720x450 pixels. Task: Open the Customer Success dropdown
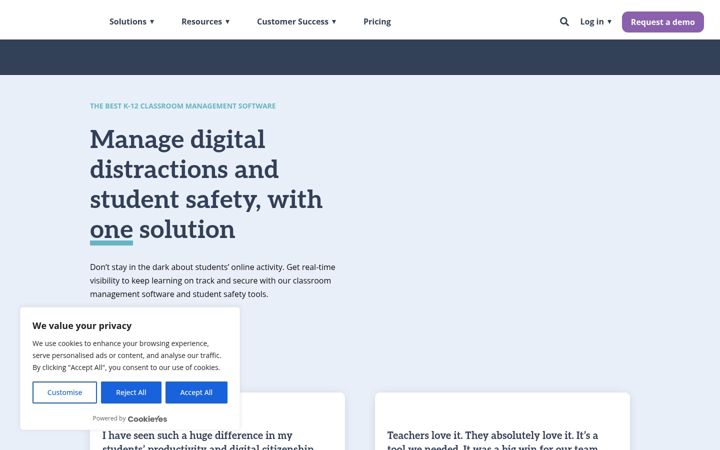tap(297, 22)
